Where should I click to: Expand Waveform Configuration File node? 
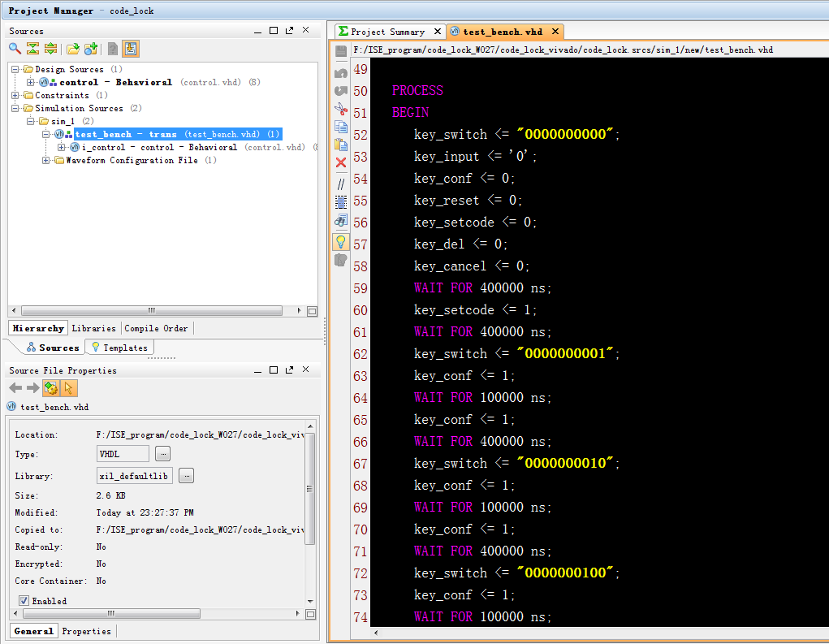[46, 161]
